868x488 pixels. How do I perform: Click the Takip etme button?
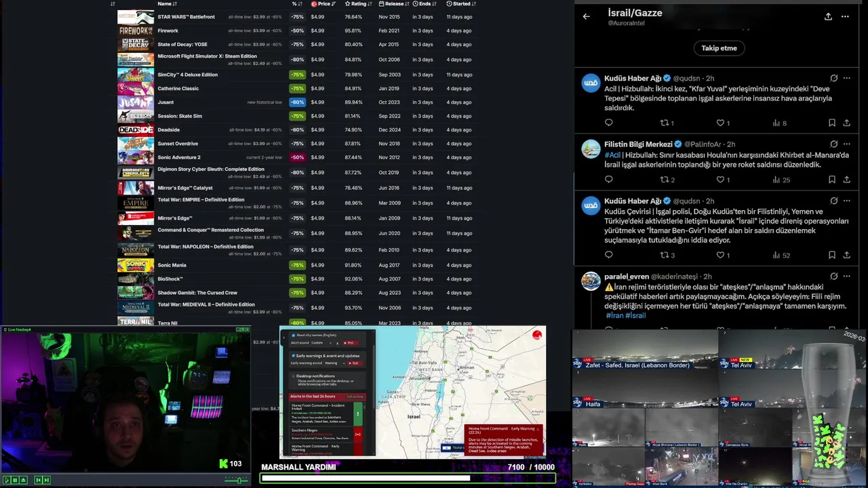719,48
